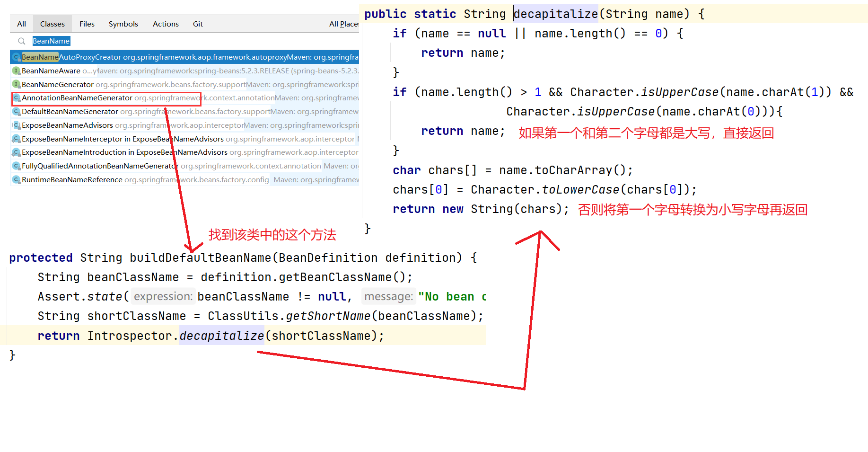
Task: Click the isUpperCase call on name.charAt(1)
Action: (x=679, y=92)
